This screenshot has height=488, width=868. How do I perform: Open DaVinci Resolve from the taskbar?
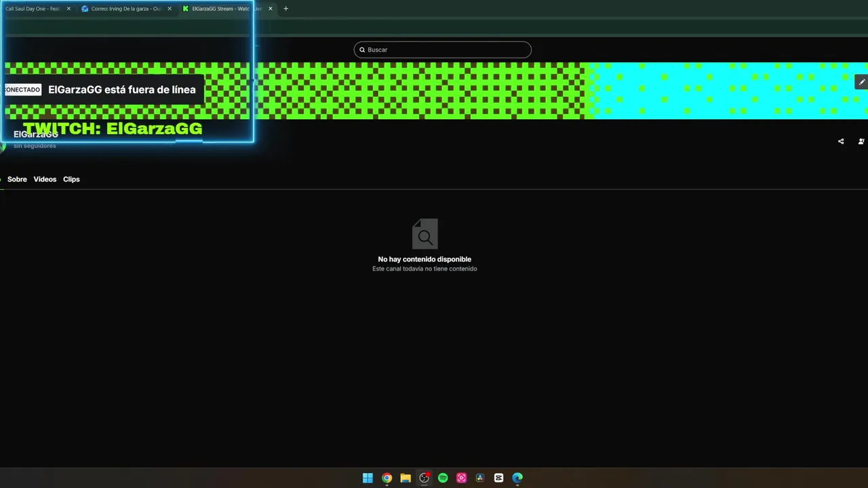[480, 478]
